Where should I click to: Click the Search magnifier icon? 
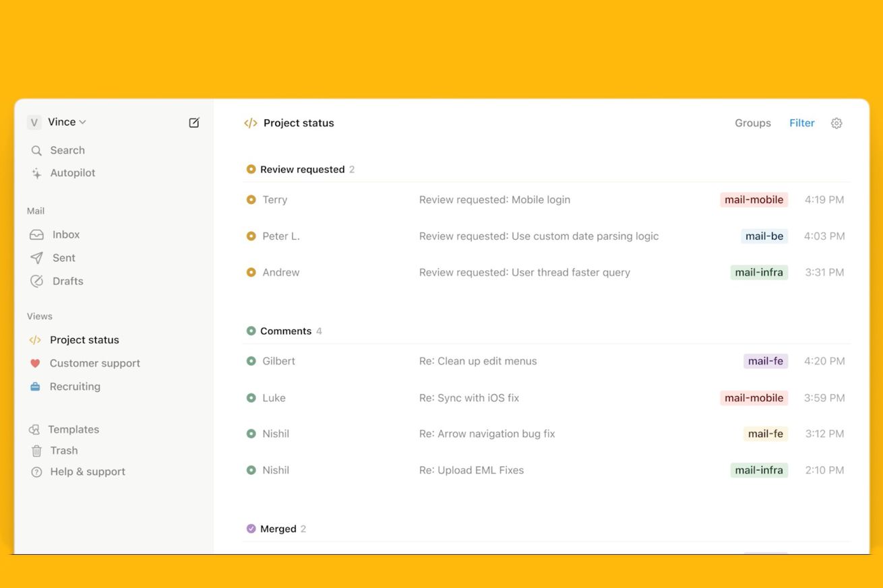(x=36, y=151)
